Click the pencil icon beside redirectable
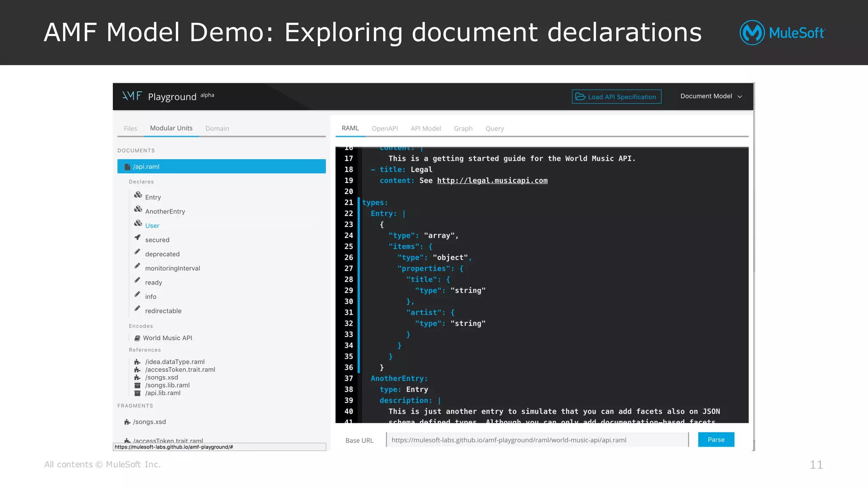 (x=137, y=308)
